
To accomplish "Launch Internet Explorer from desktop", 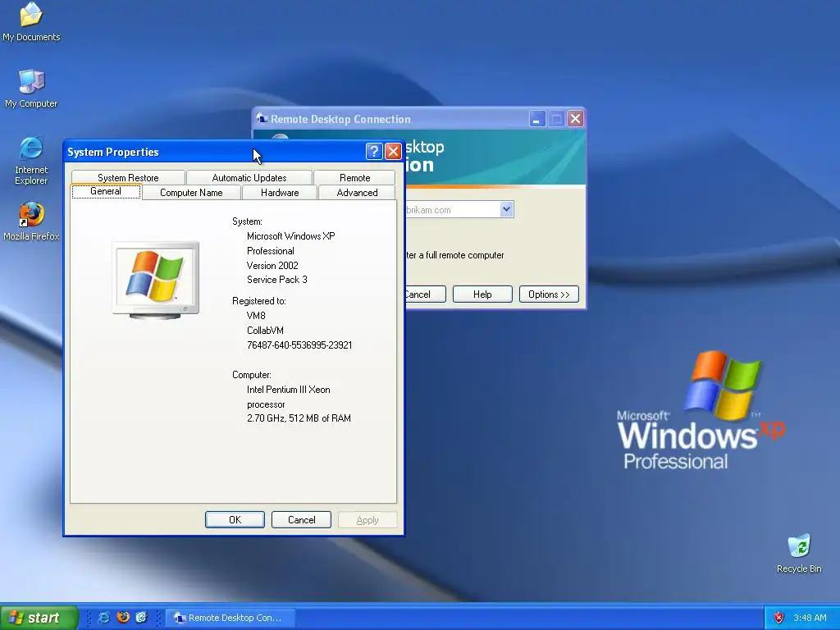I will click(x=31, y=161).
